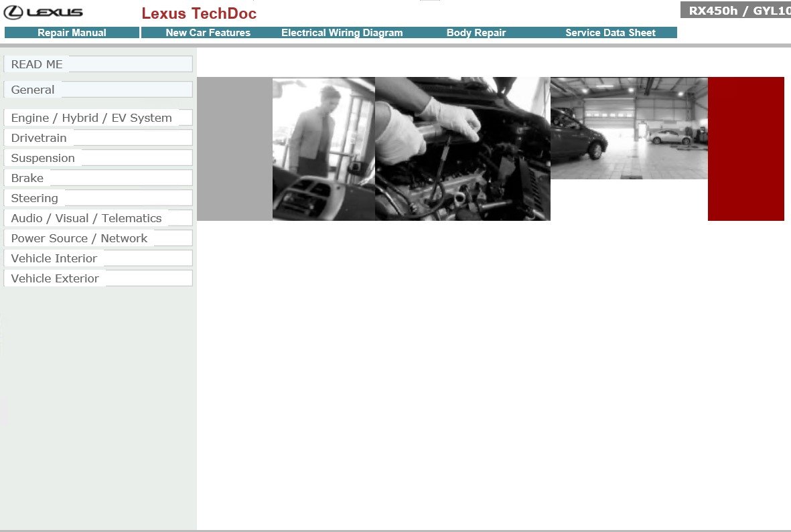The height and width of the screenshot is (532, 791).
Task: Click the Lexus logo icon
Action: point(13,12)
